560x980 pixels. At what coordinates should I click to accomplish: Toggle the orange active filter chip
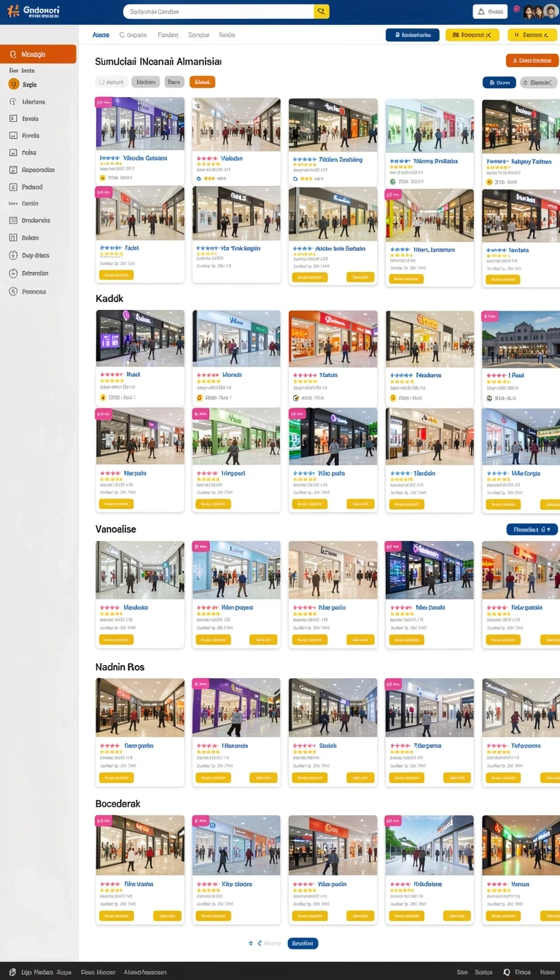coord(202,82)
